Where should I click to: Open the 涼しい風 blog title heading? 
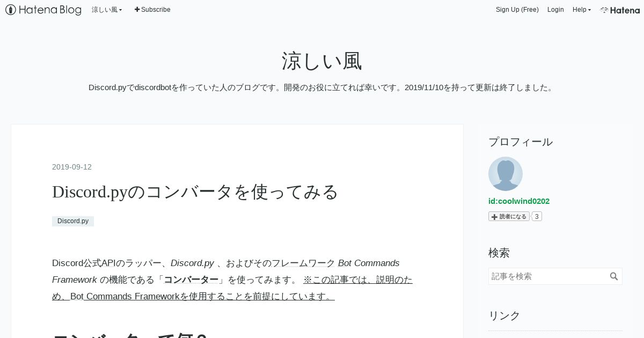[322, 61]
